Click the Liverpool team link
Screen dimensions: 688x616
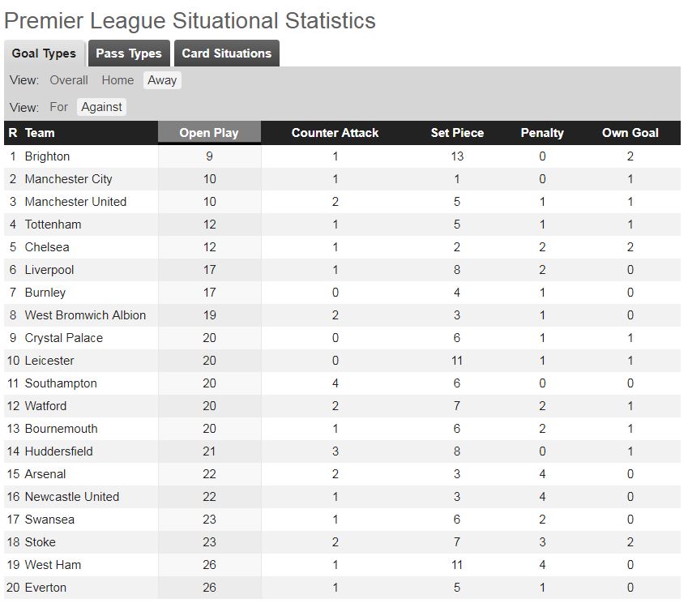49,270
